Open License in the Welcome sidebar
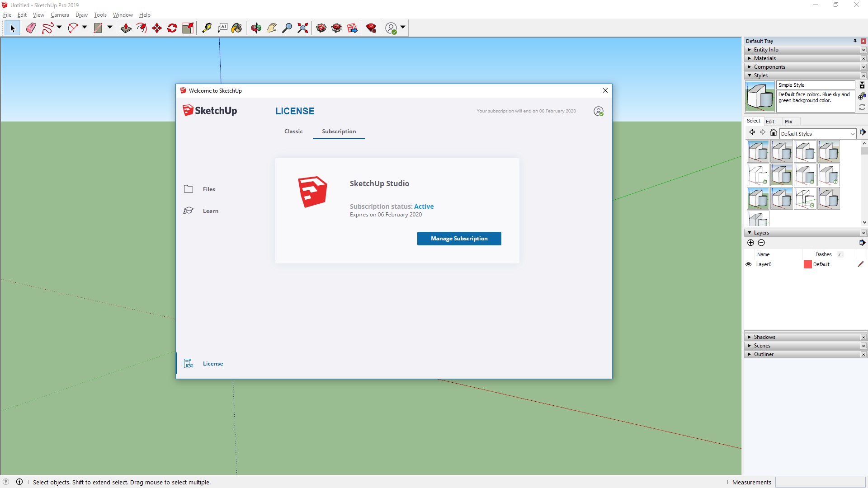 click(x=203, y=364)
